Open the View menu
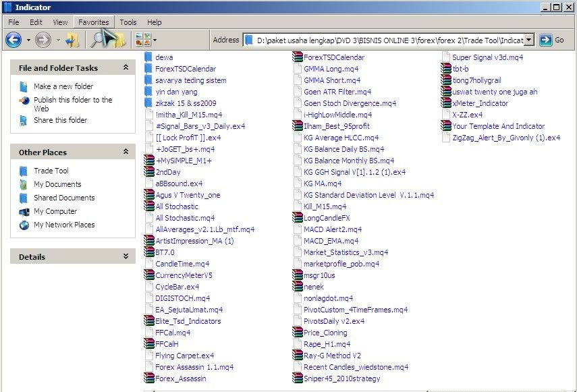The height and width of the screenshot is (392, 577). (60, 22)
